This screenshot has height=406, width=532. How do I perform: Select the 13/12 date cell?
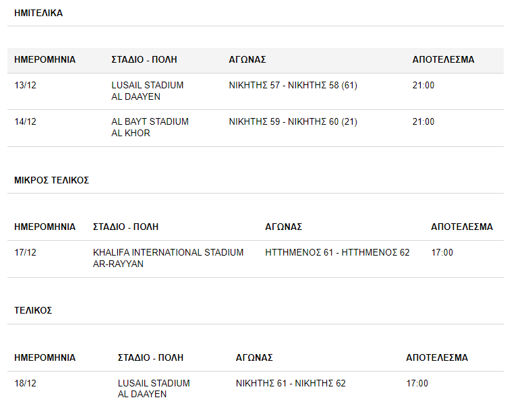[x=25, y=85]
